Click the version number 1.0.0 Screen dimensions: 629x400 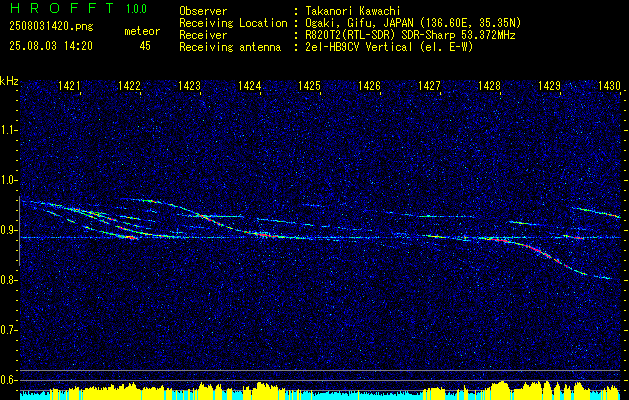[x=136, y=8]
